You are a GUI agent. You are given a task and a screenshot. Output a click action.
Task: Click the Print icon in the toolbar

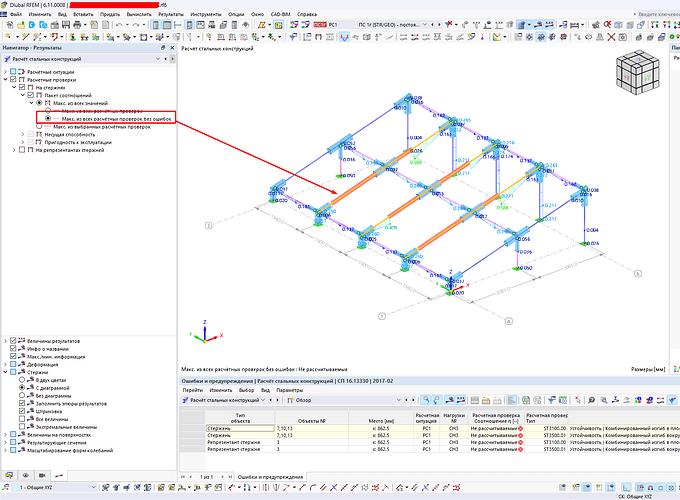(x=77, y=25)
